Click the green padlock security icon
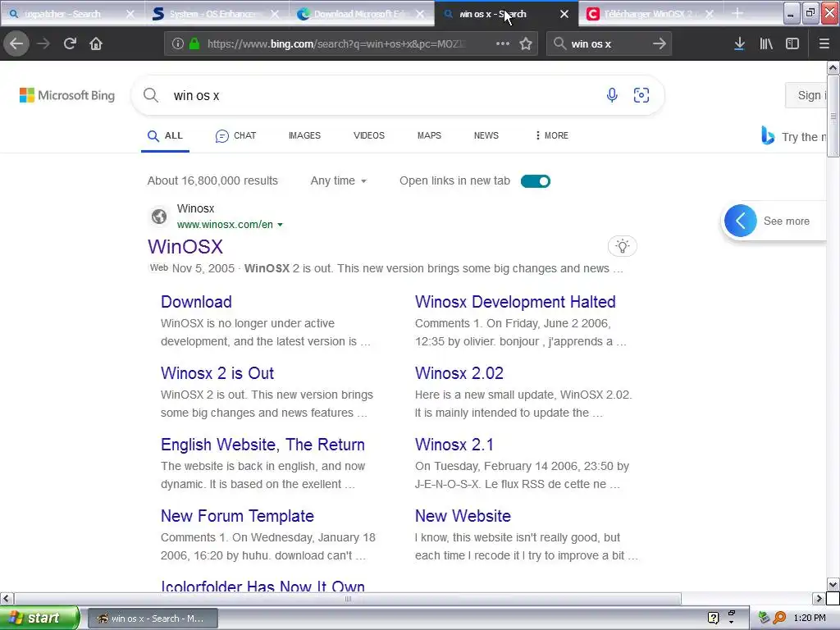Image resolution: width=840 pixels, height=630 pixels. 194,43
